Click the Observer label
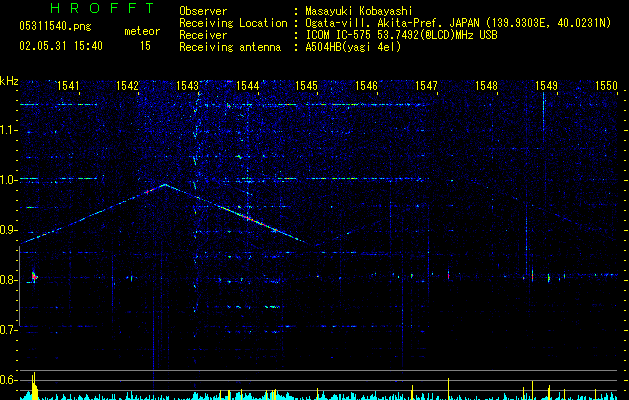629x400 pixels. click(x=203, y=11)
